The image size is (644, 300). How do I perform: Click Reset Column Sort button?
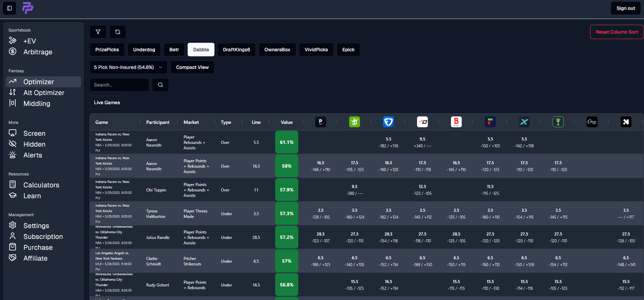pyautogui.click(x=616, y=32)
